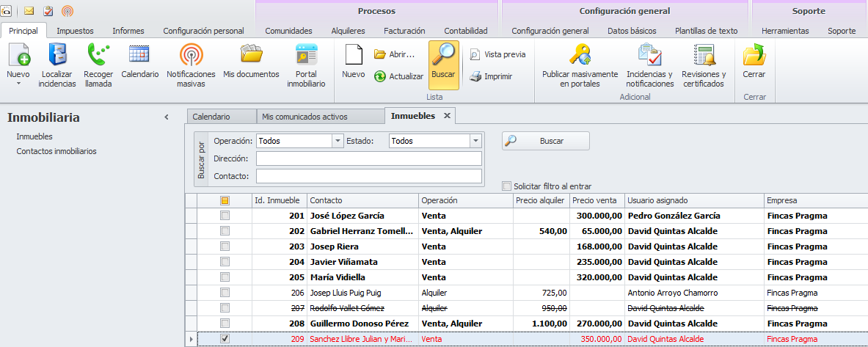This screenshot has height=347, width=868.
Task: Open the Comunidades ribbon tab
Action: point(288,31)
